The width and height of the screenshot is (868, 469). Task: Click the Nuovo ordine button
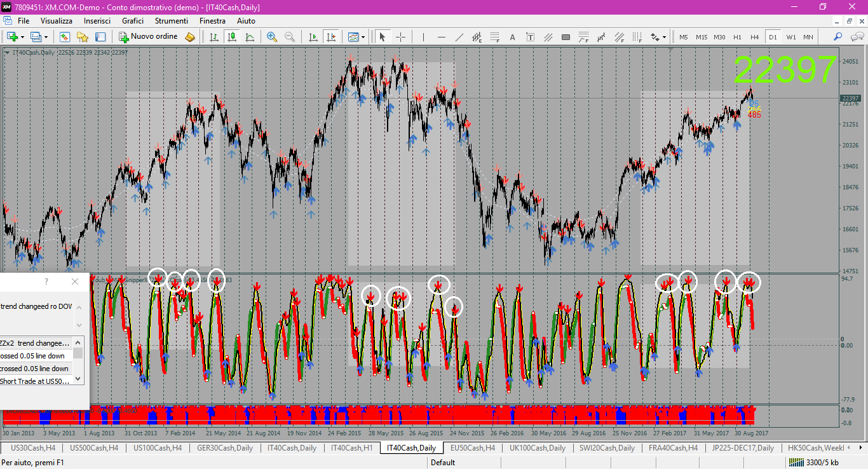click(x=149, y=37)
